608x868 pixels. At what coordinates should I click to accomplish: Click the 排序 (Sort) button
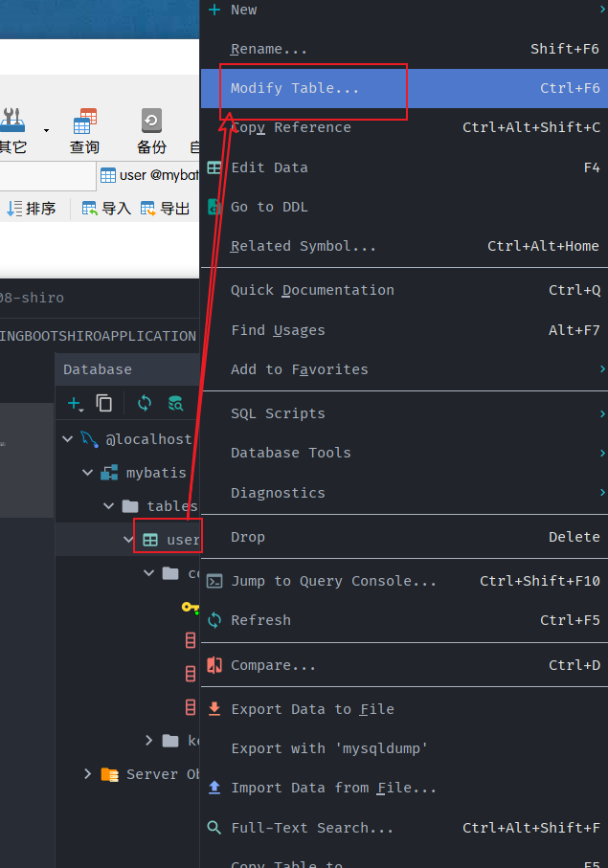click(31, 209)
